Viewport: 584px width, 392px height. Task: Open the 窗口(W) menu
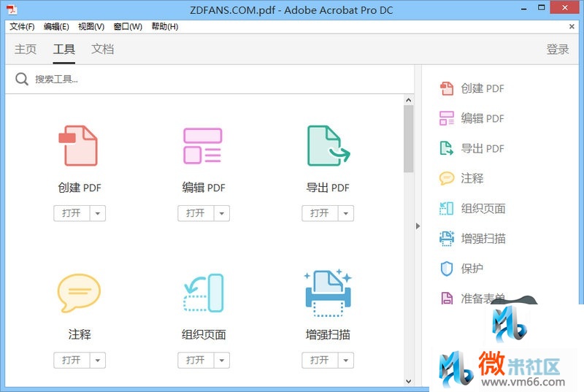[128, 26]
